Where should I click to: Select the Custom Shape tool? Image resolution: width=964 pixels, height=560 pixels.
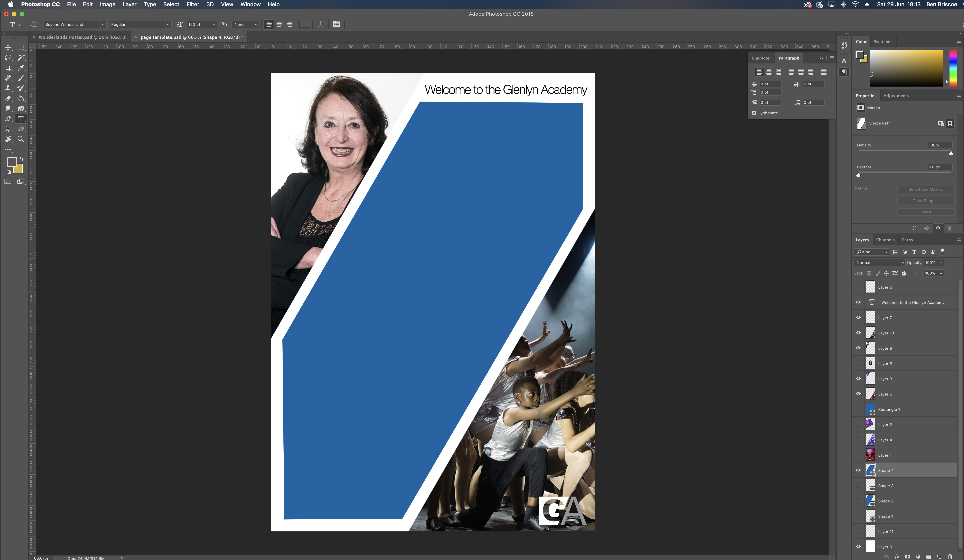tap(21, 129)
